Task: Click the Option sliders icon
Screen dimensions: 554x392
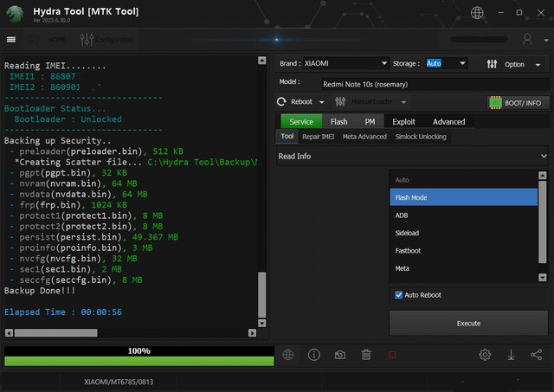Action: 492,64
